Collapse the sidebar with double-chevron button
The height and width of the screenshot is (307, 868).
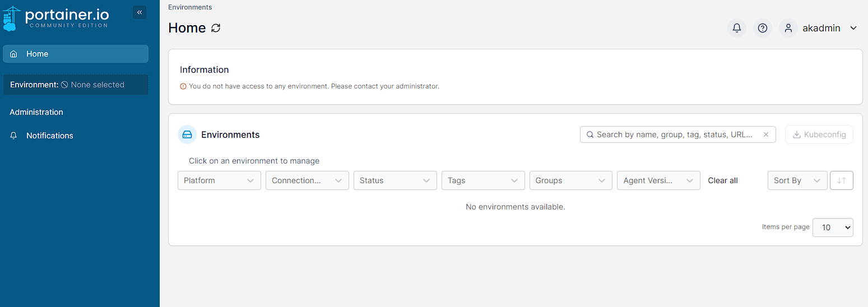140,12
